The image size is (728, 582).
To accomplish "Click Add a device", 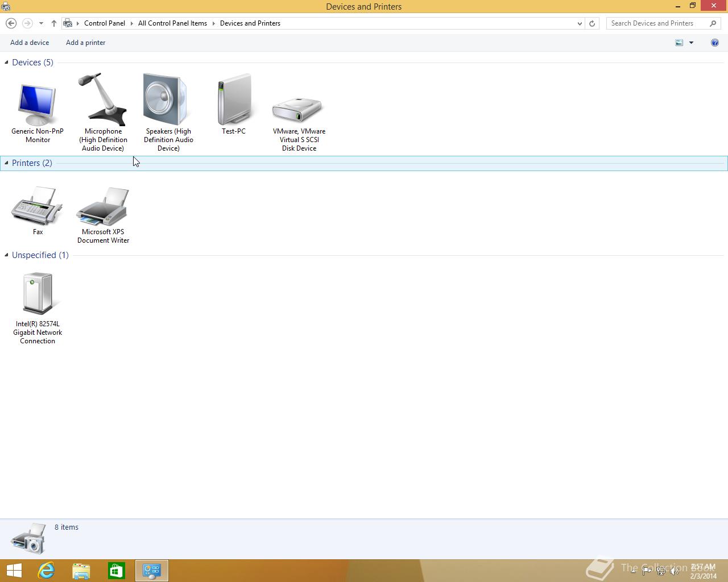I will (30, 43).
